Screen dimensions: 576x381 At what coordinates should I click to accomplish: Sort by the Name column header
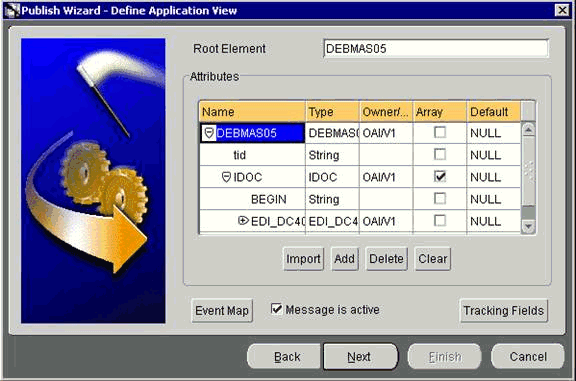pos(252,112)
